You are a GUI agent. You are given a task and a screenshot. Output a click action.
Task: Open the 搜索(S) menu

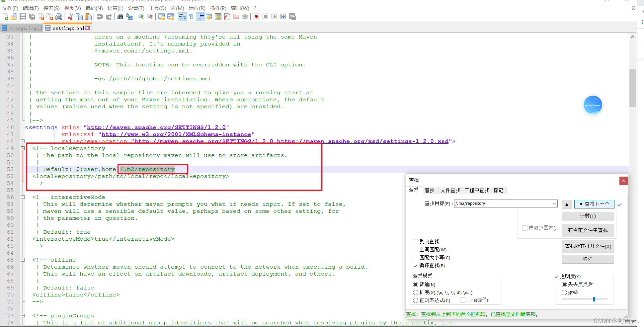[x=51, y=8]
